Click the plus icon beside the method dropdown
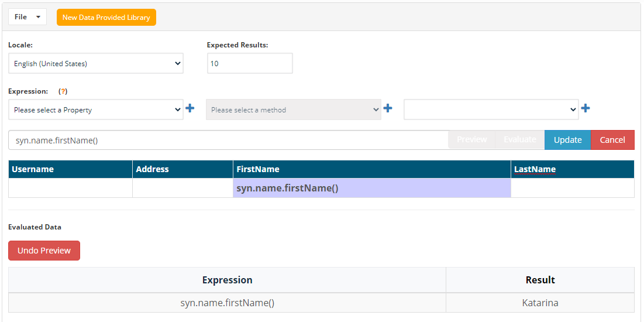 (x=387, y=108)
